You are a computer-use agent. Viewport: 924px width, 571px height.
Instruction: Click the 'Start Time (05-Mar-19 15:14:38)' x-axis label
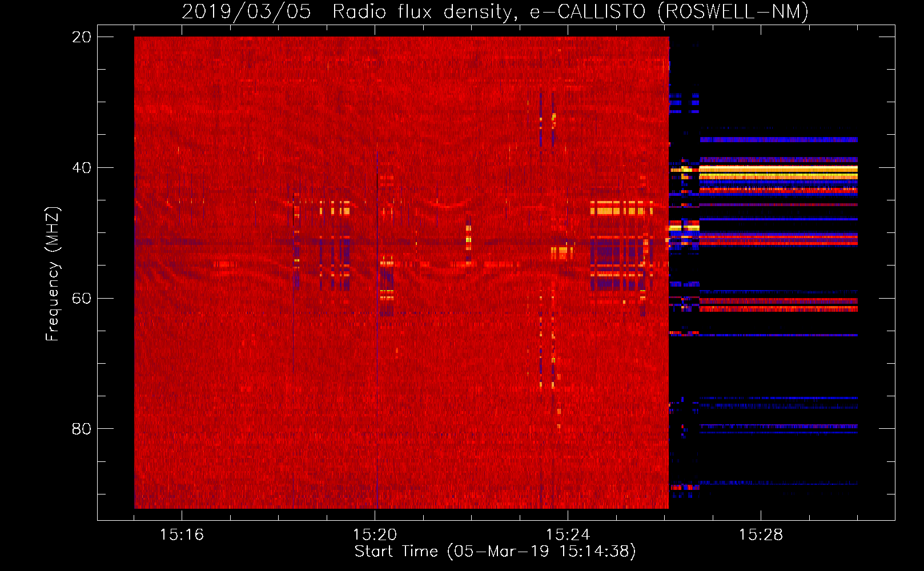[x=495, y=552]
